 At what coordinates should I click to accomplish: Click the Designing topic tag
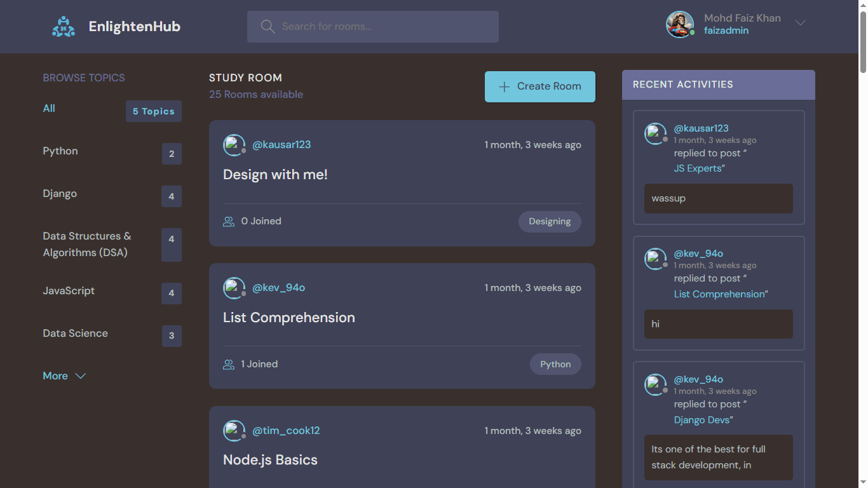[550, 222]
